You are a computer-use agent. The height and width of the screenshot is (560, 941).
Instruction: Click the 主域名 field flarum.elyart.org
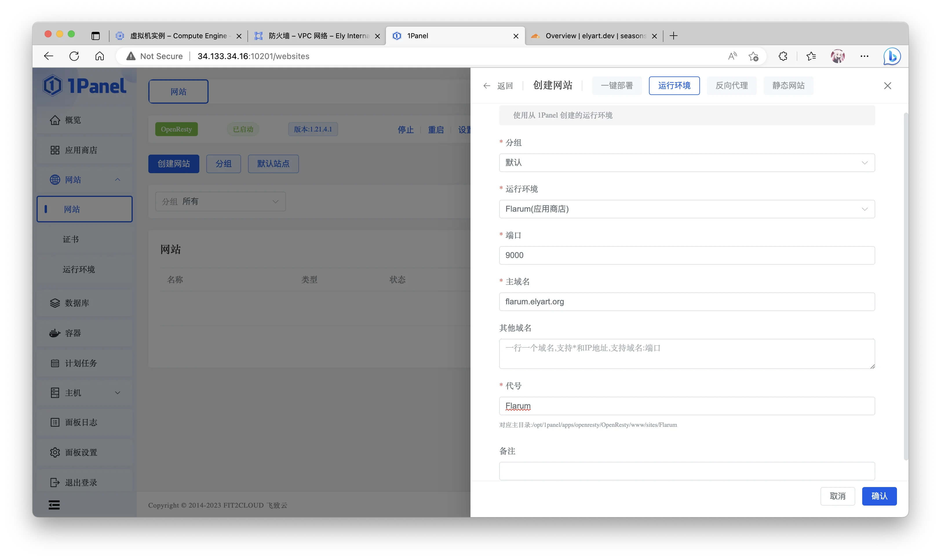tap(687, 302)
